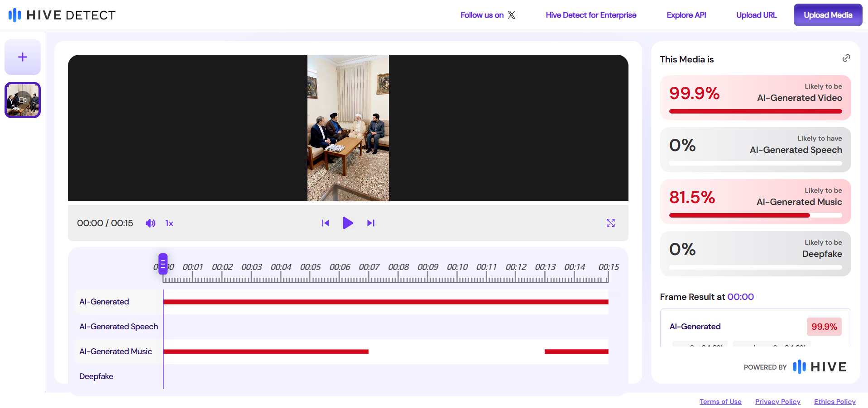Open the AI-Generated Music 81.5% card
The image size is (868, 408).
click(x=756, y=202)
